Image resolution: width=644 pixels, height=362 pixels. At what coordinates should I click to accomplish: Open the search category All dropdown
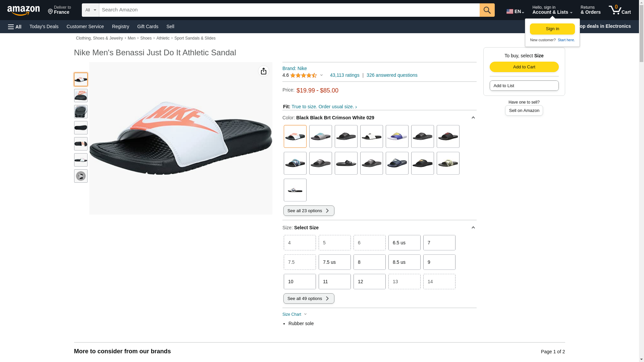[x=90, y=10]
